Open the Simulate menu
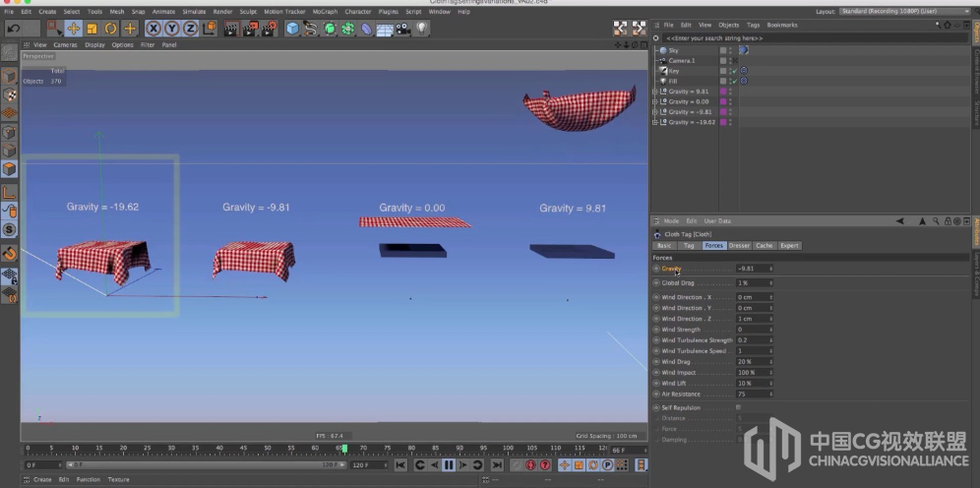 click(x=194, y=11)
